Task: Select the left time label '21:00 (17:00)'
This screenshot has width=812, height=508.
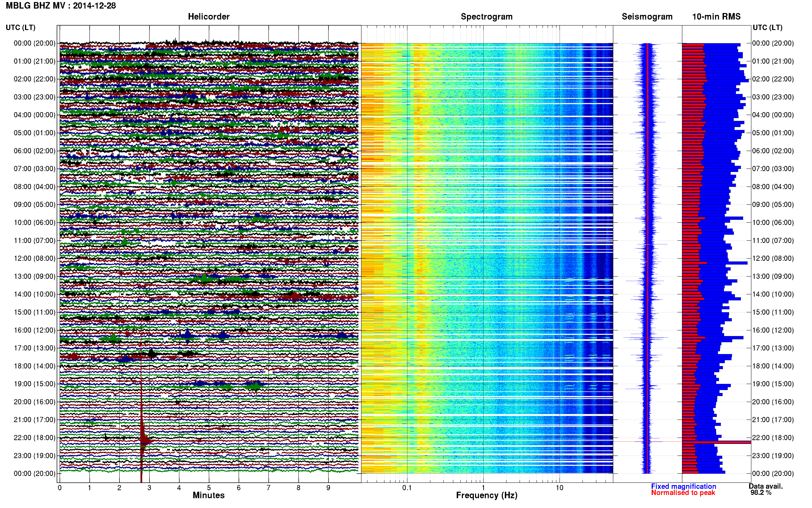Action: coord(35,420)
